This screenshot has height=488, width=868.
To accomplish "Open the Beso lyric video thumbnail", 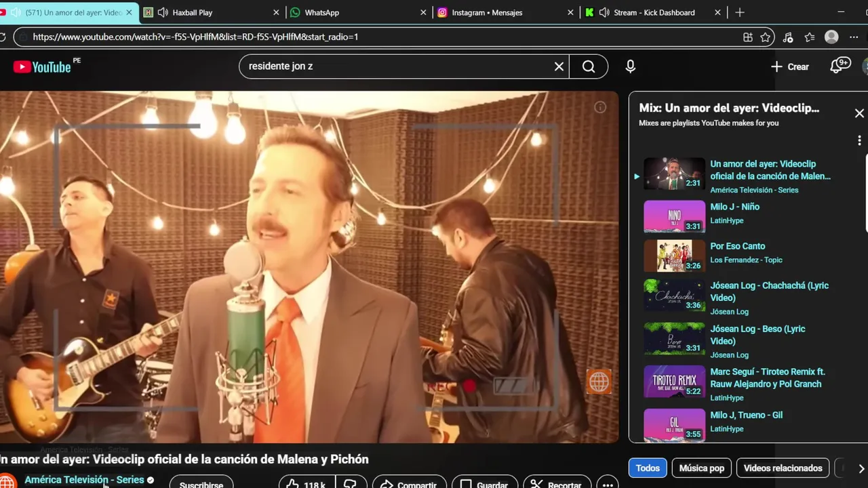I will 674,339.
